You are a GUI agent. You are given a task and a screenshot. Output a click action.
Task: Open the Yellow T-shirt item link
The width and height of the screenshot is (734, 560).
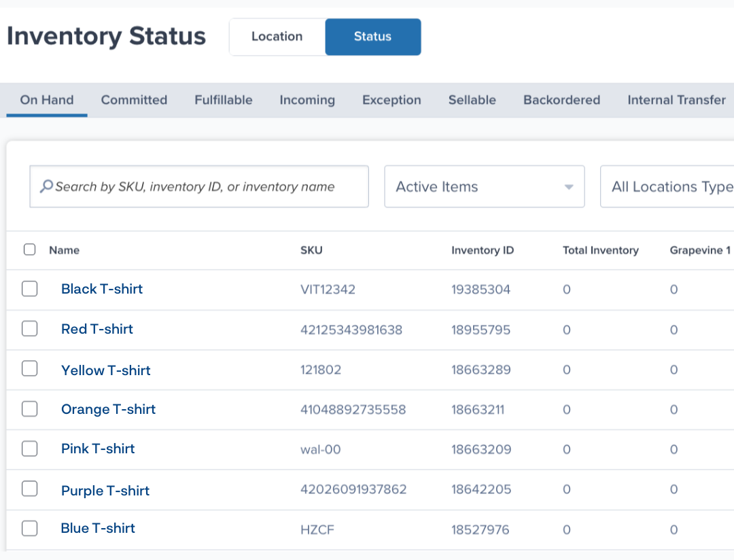105,370
